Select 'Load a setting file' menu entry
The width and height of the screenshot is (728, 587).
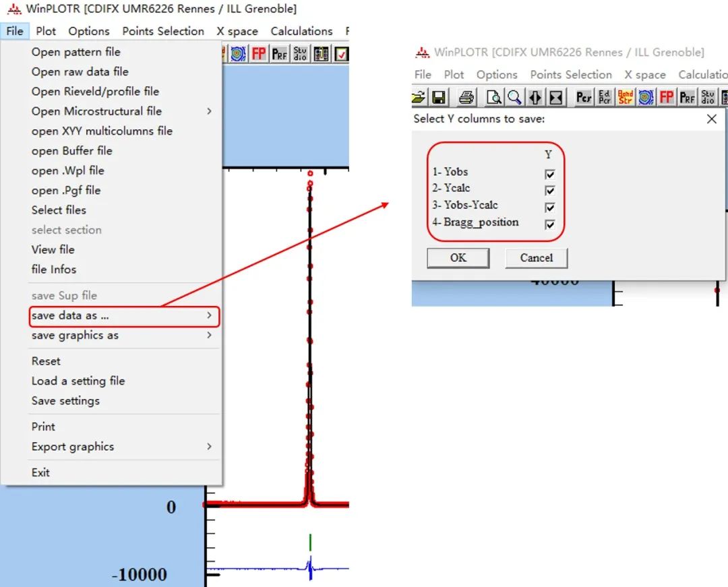click(x=78, y=381)
